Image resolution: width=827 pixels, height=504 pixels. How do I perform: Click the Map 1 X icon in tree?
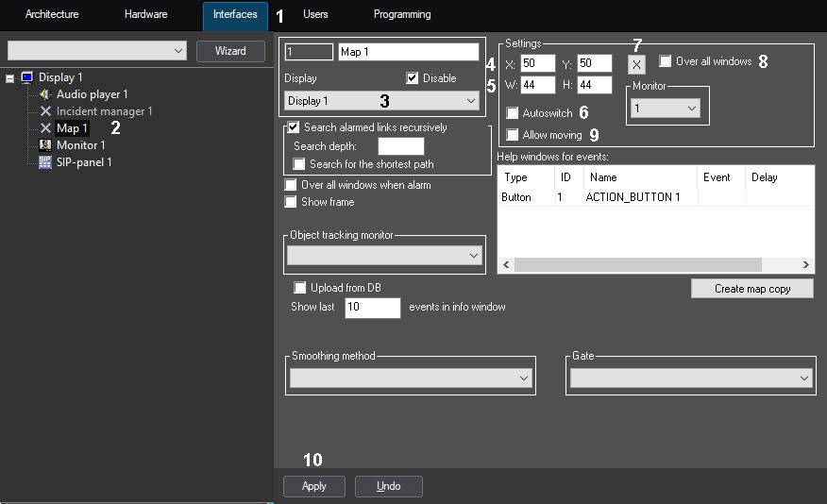45,128
